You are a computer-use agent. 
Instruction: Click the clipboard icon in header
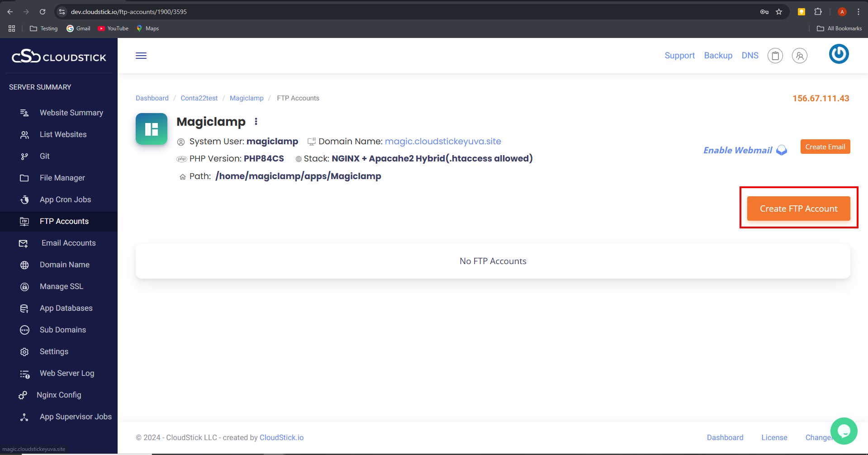[775, 56]
